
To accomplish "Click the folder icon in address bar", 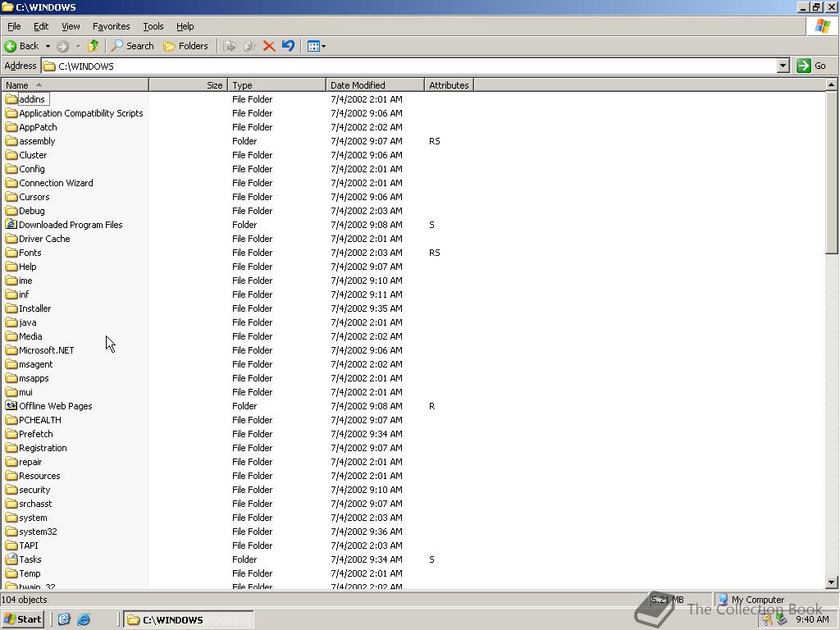I will (x=49, y=66).
